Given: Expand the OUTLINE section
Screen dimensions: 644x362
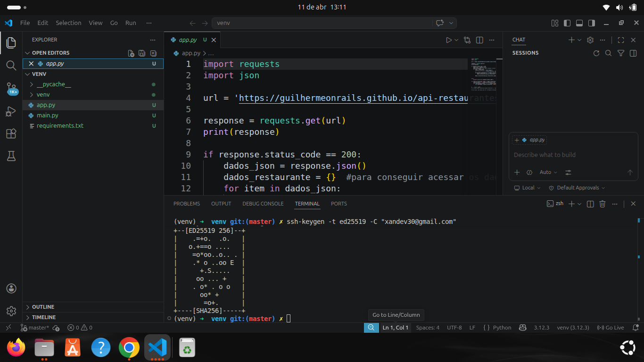Looking at the screenshot, I should pos(43,307).
